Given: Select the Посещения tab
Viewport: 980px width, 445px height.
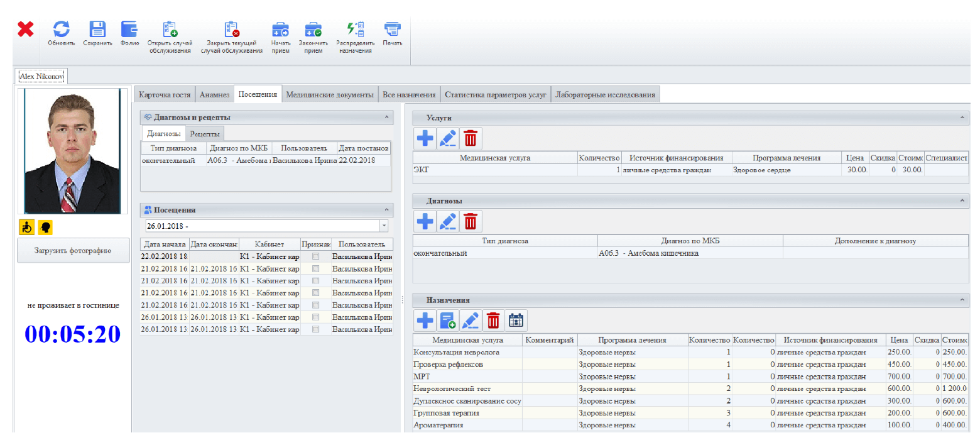Looking at the screenshot, I should click(x=258, y=94).
